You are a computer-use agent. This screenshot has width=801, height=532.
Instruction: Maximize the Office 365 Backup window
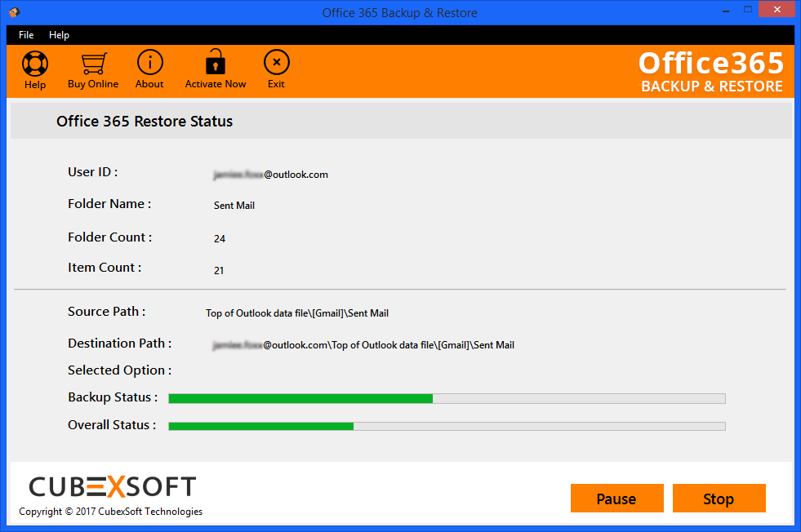748,10
